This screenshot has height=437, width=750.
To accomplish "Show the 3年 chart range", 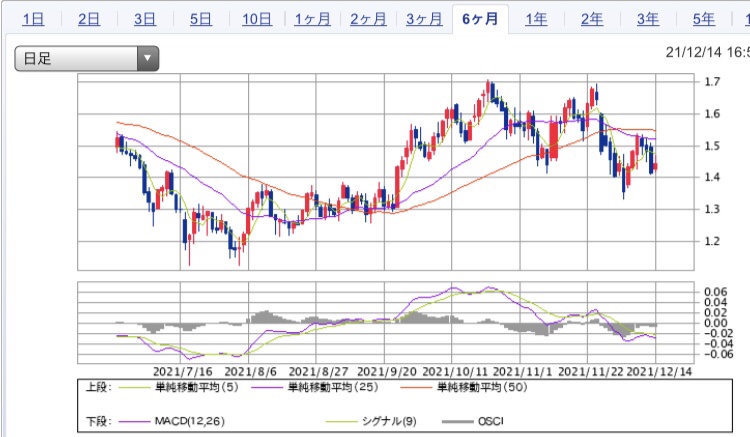I will point(648,18).
